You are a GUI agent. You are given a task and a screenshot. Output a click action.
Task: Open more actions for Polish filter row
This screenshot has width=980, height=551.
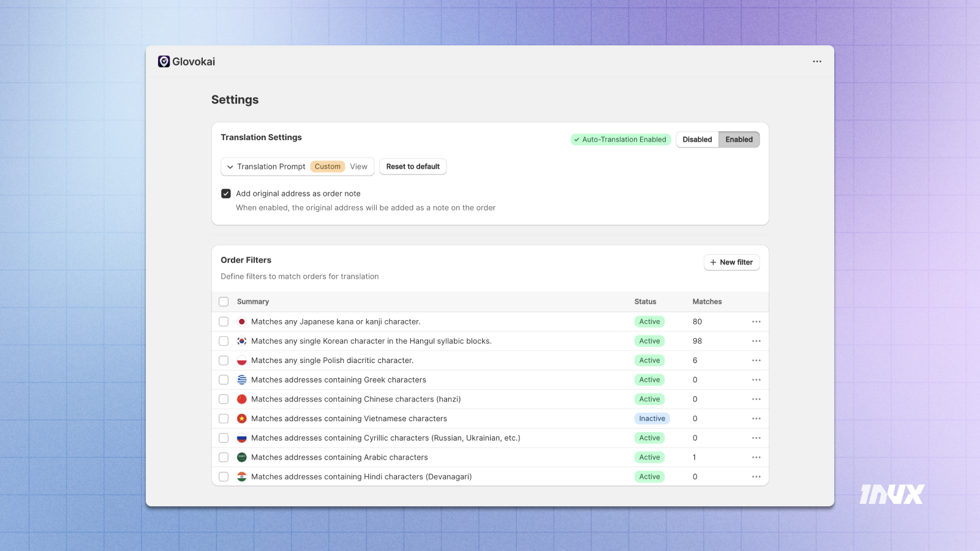pos(756,361)
